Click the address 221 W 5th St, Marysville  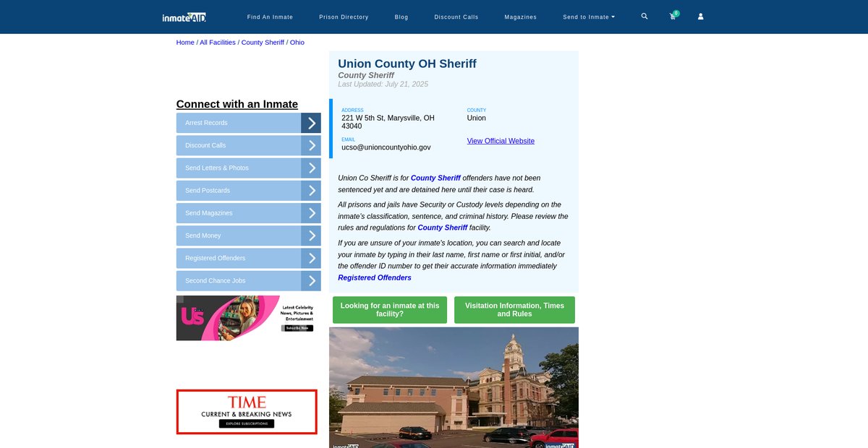click(388, 122)
